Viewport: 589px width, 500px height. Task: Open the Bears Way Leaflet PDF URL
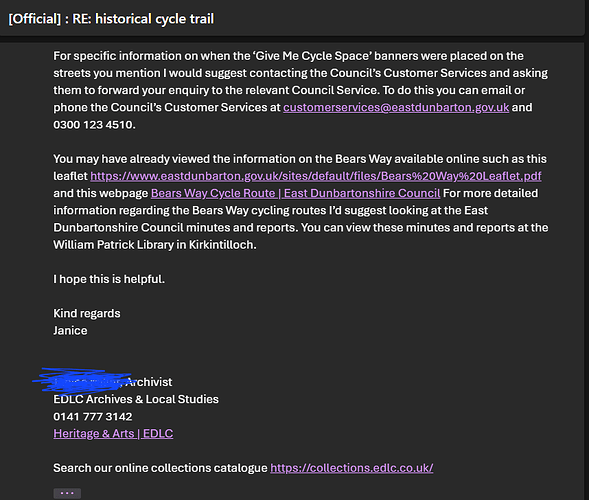click(x=316, y=176)
